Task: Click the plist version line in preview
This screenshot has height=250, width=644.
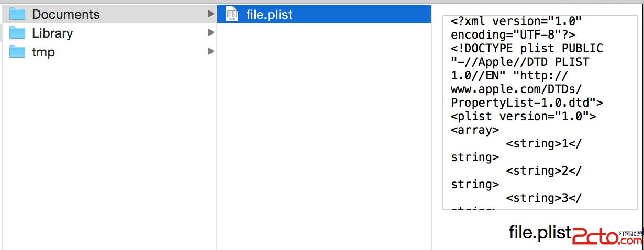Action: [x=524, y=116]
